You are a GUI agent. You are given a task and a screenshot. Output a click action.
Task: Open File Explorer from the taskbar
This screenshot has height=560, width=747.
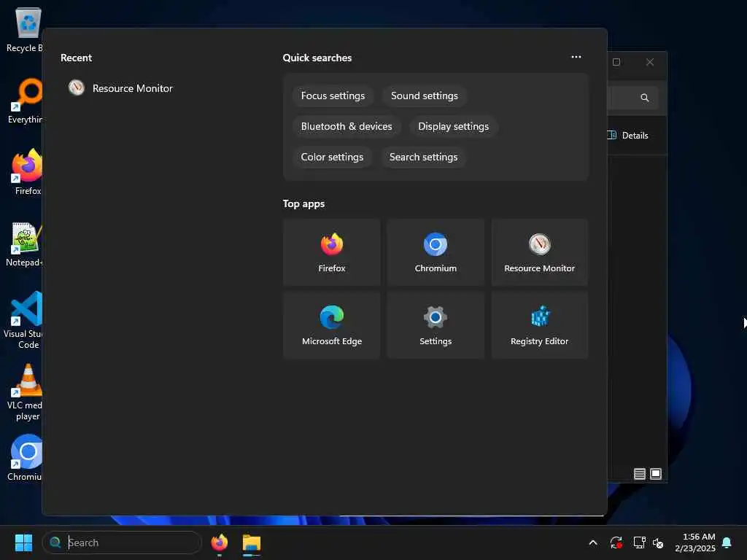point(251,542)
